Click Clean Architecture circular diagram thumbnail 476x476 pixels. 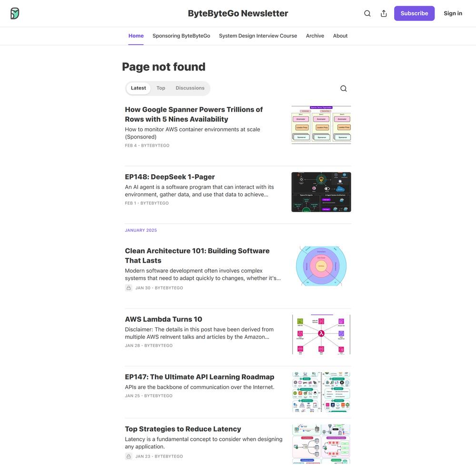point(321,266)
